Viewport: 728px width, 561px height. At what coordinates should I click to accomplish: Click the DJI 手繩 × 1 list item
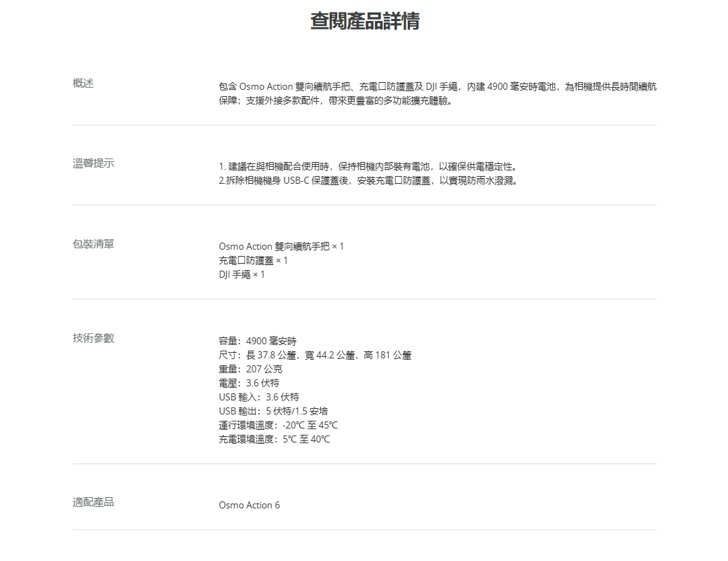coord(242,274)
